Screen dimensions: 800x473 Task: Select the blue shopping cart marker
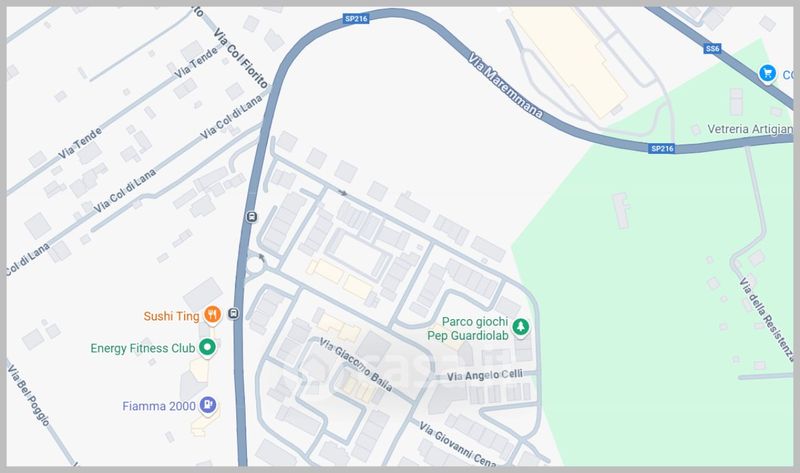pyautogui.click(x=767, y=73)
